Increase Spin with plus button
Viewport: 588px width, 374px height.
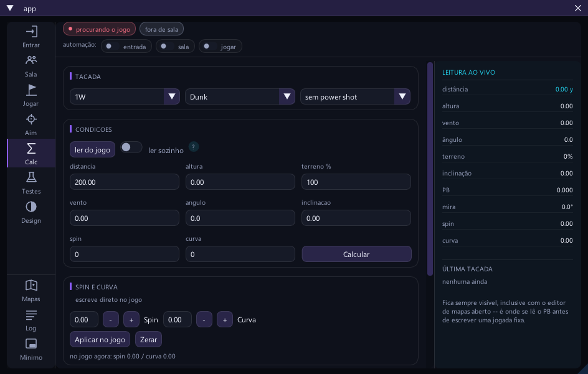(x=131, y=320)
